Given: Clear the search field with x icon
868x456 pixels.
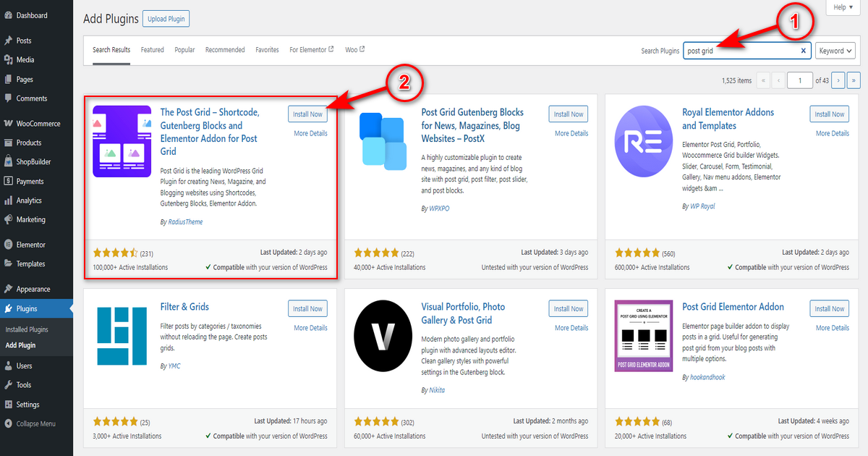Looking at the screenshot, I should pyautogui.click(x=803, y=51).
